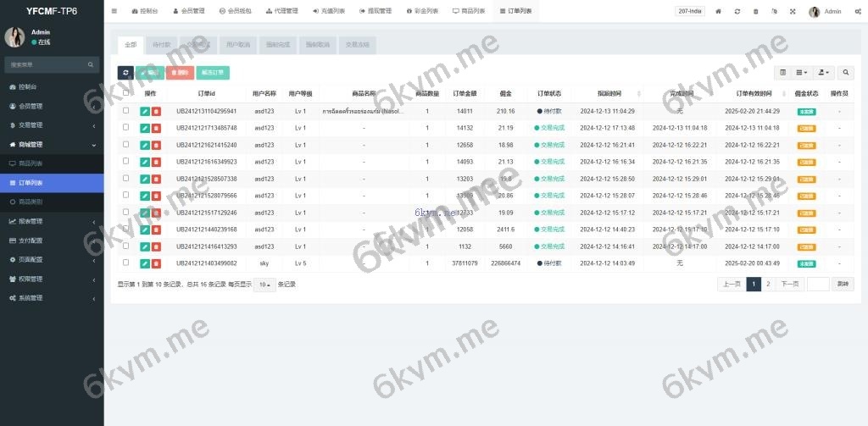Screen dimensions: 868x426
Task: Click the red delete icon for order UB2412121403499082
Action: tap(156, 263)
